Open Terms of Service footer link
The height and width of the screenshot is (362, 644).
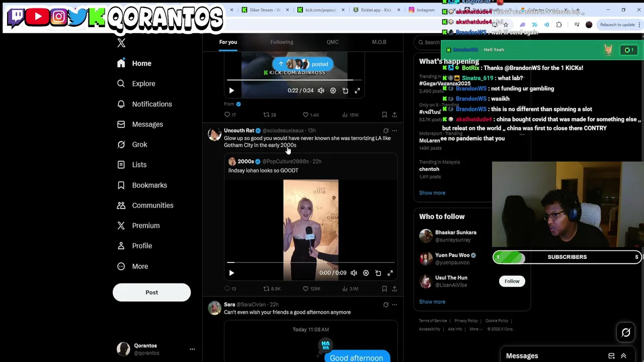[x=433, y=321]
